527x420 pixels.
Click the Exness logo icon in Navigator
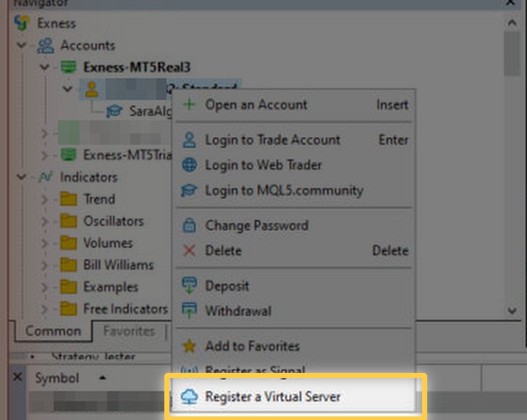click(x=22, y=23)
